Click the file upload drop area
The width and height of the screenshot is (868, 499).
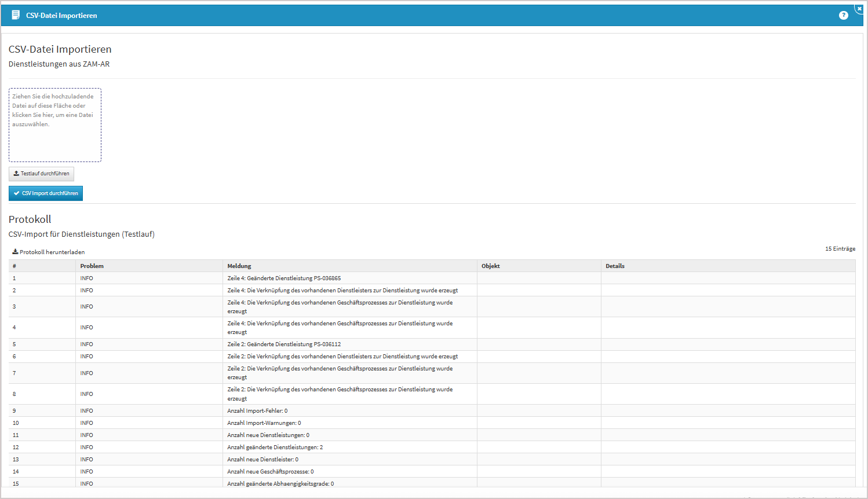coord(55,125)
